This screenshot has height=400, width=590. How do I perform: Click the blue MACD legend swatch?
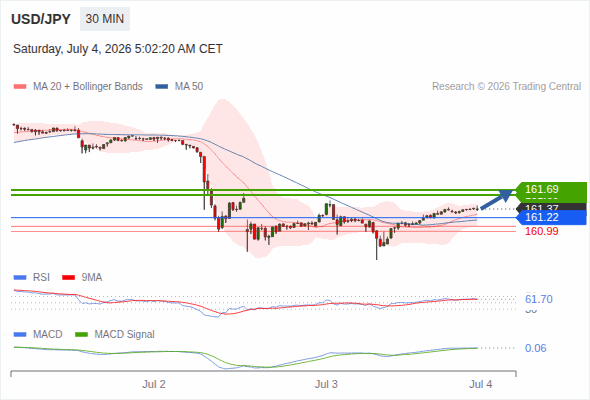(20, 335)
